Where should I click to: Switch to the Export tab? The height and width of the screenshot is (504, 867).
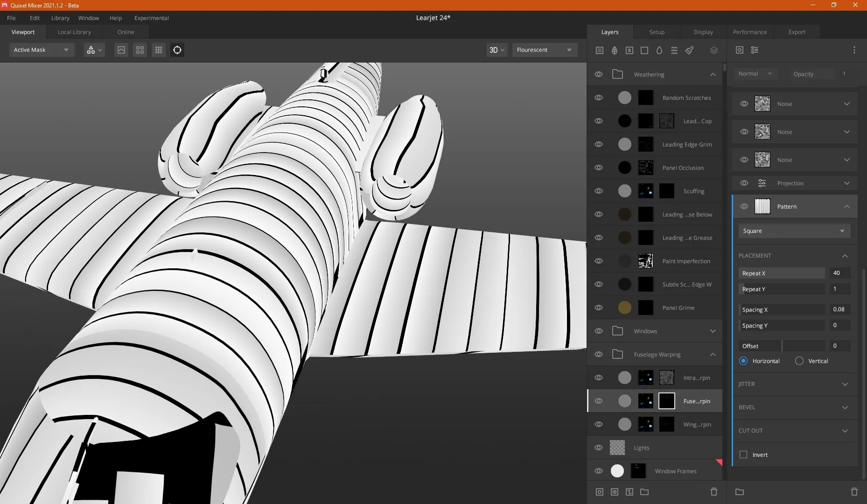797,32
